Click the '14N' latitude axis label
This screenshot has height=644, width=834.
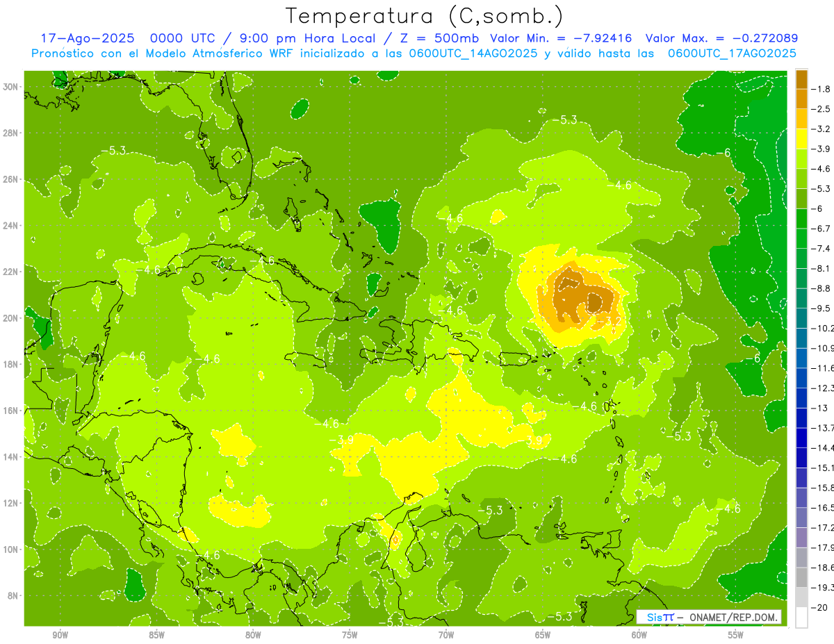(x=12, y=456)
